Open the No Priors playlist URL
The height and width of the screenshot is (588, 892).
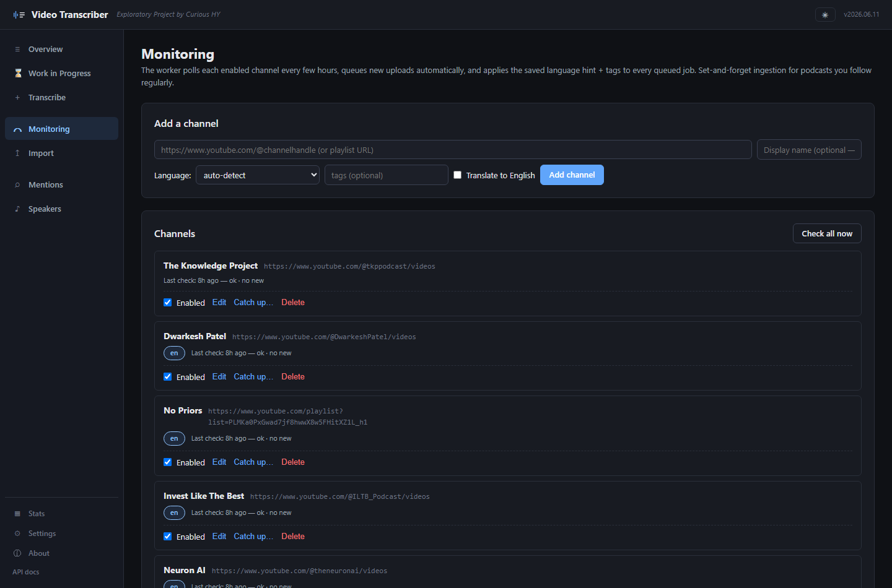pos(287,417)
